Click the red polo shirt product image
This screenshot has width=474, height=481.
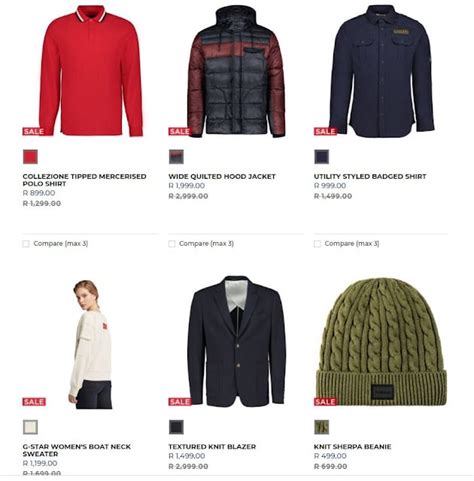click(x=91, y=71)
